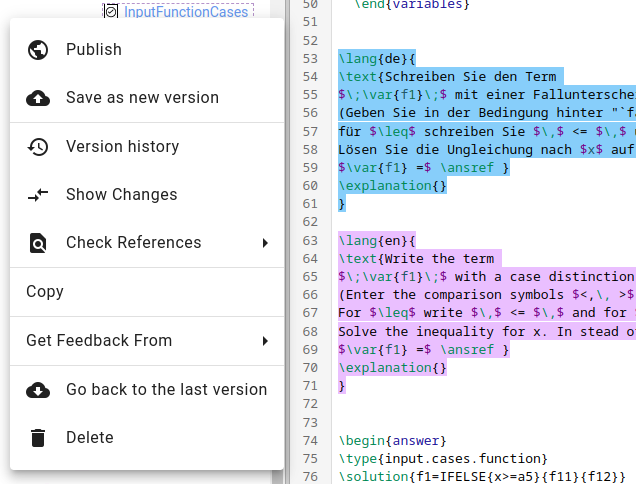Image resolution: width=636 pixels, height=484 pixels.
Task: Click the \solution{f1=IFELSE line
Action: (482, 477)
